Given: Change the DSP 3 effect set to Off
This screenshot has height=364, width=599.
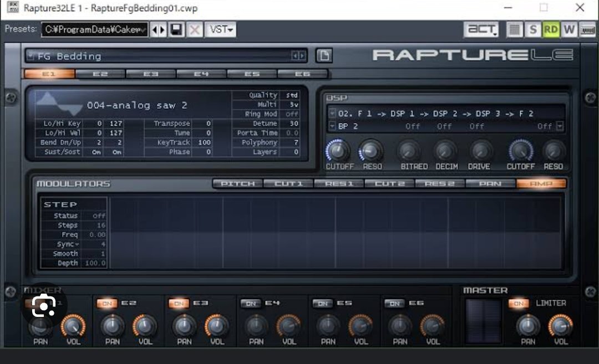Looking at the screenshot, I should 477,126.
